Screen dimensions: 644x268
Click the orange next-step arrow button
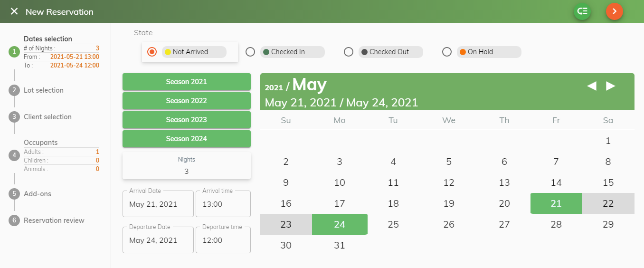pyautogui.click(x=615, y=11)
